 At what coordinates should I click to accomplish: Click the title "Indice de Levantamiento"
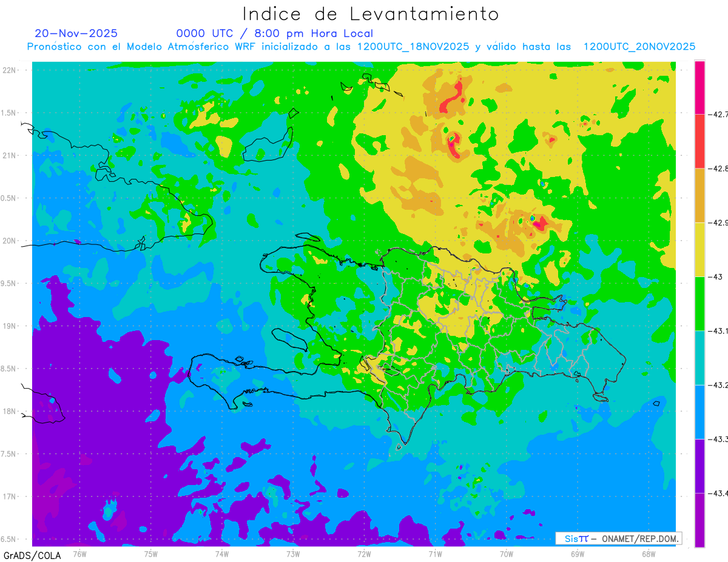[370, 13]
